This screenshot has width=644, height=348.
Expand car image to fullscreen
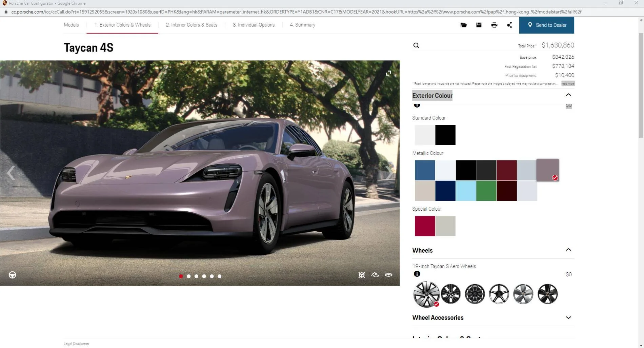[x=388, y=73]
